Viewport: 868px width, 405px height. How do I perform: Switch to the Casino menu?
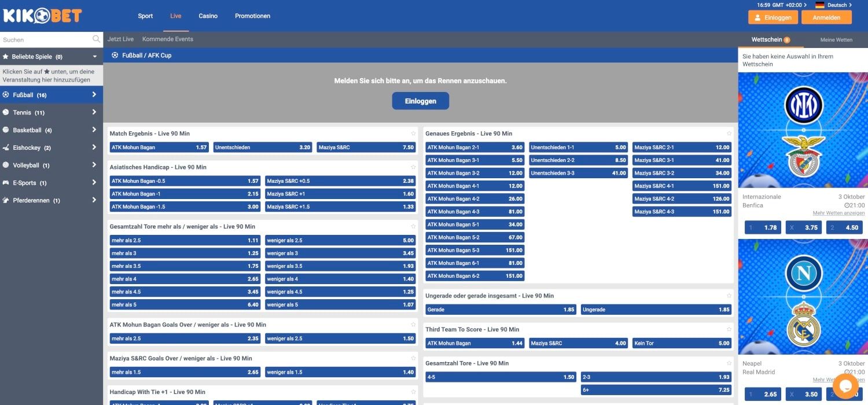[x=208, y=16]
